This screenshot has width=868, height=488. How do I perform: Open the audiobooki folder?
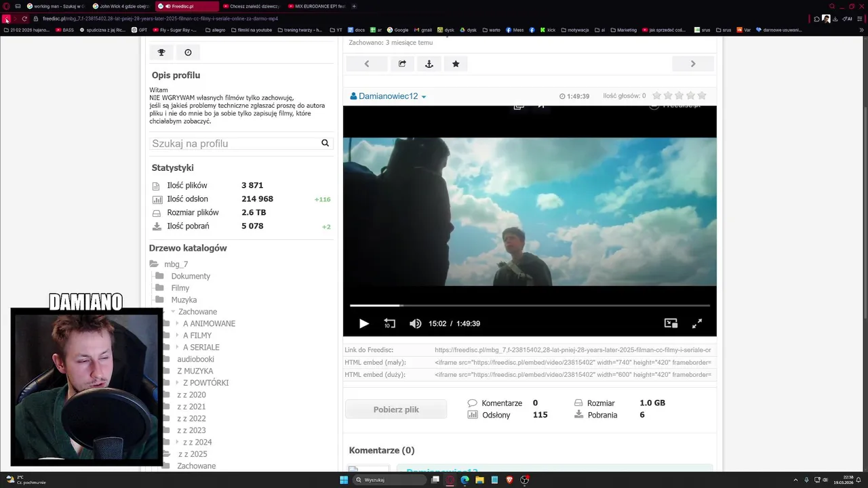click(x=195, y=359)
